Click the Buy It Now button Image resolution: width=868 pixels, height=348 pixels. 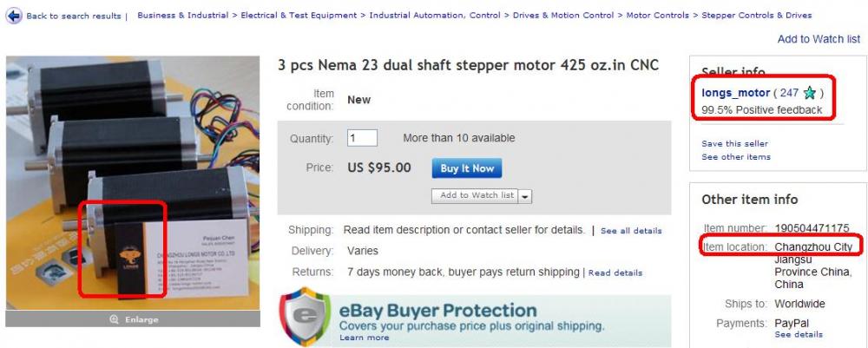point(467,168)
